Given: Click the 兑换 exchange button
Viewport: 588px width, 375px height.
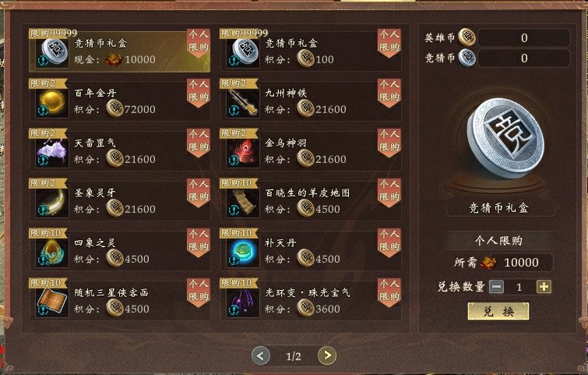Looking at the screenshot, I should pyautogui.click(x=498, y=312).
